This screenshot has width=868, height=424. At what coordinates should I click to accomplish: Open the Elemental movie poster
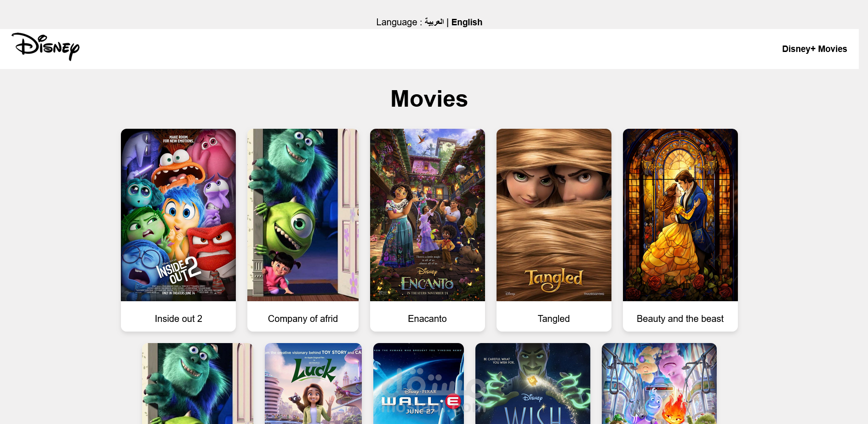(659, 384)
